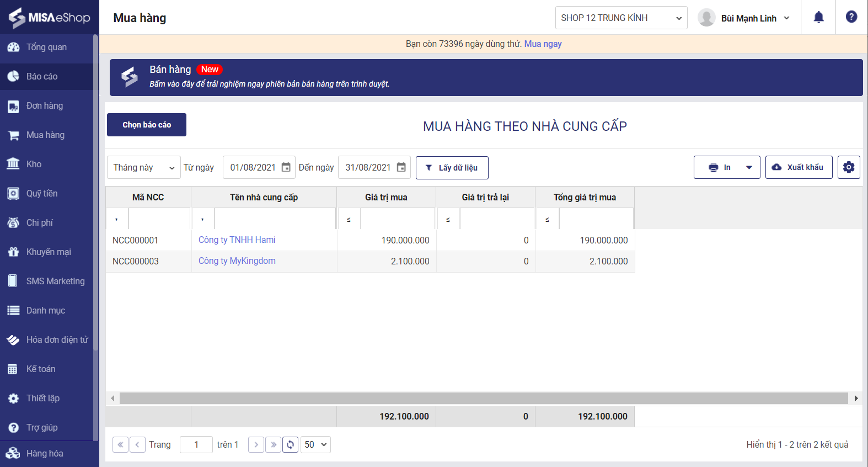This screenshot has height=467, width=868.
Task: Open Mã NCC filter operator
Action: point(117,219)
